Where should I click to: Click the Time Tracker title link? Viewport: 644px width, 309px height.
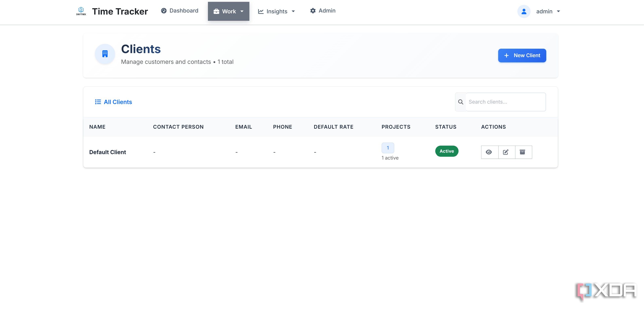coord(120,11)
